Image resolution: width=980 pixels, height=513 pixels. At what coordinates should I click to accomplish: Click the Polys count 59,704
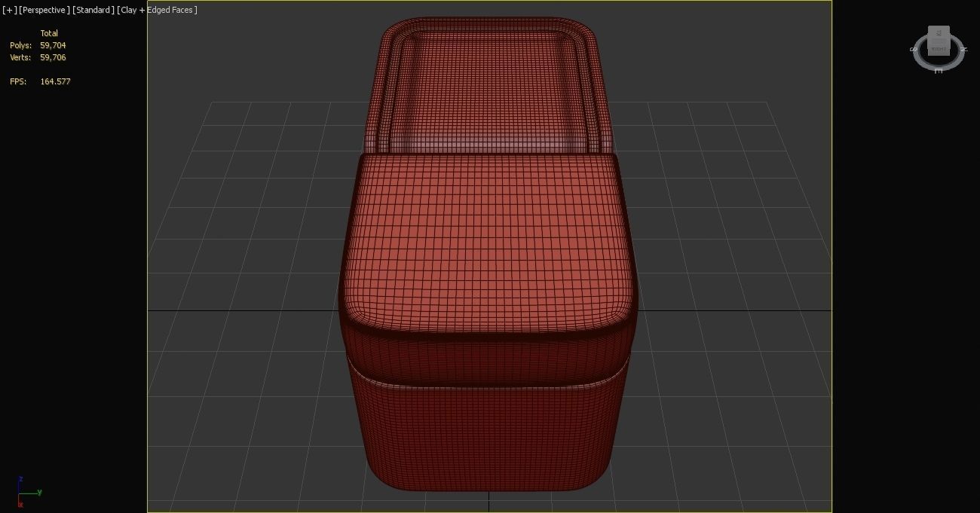pyautogui.click(x=53, y=45)
